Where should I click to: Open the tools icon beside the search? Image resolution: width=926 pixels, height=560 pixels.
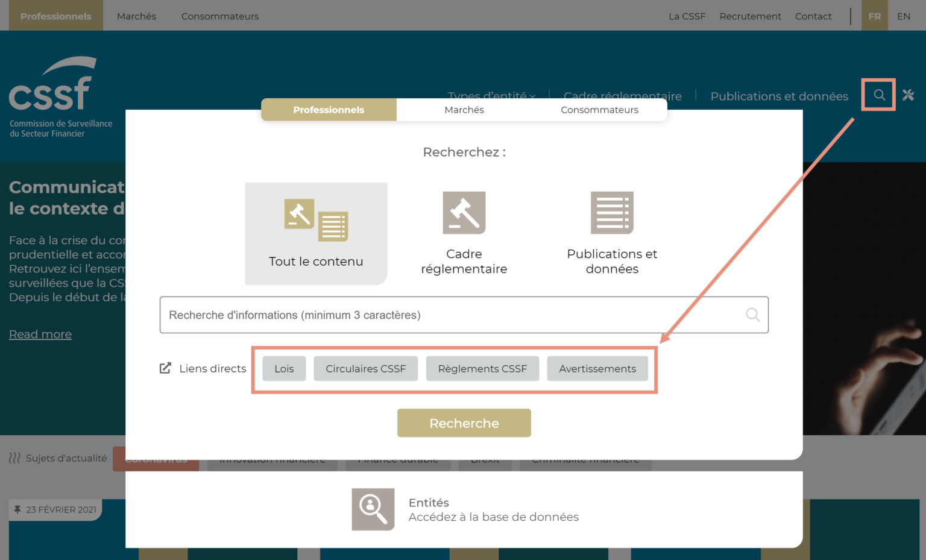[908, 95]
